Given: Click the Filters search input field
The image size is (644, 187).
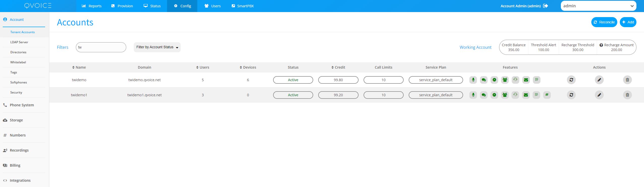Looking at the screenshot, I should (101, 47).
